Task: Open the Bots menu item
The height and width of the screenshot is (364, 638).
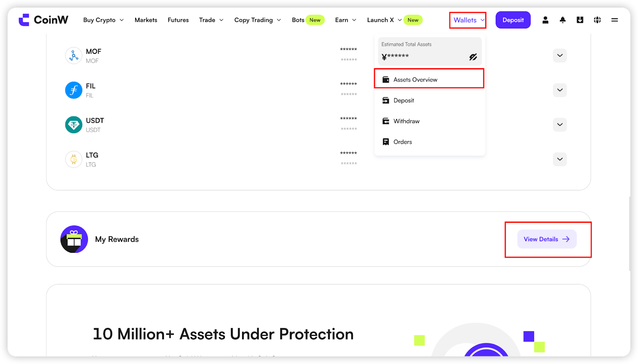Action: pyautogui.click(x=298, y=20)
